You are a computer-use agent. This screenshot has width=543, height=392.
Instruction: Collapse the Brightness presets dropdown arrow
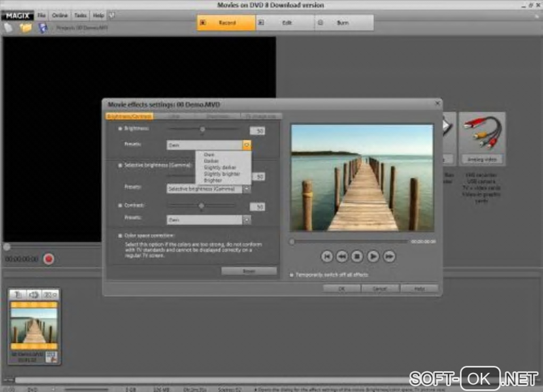pos(246,145)
